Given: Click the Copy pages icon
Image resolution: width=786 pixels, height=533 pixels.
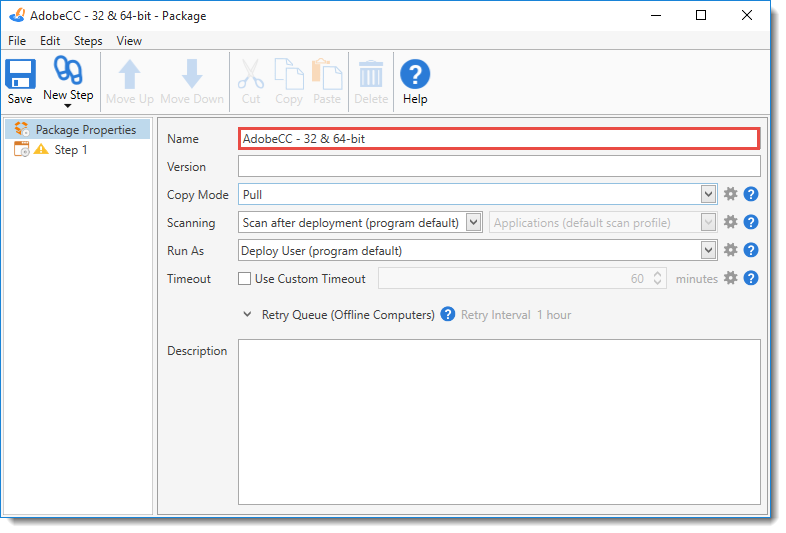Looking at the screenshot, I should click(289, 74).
